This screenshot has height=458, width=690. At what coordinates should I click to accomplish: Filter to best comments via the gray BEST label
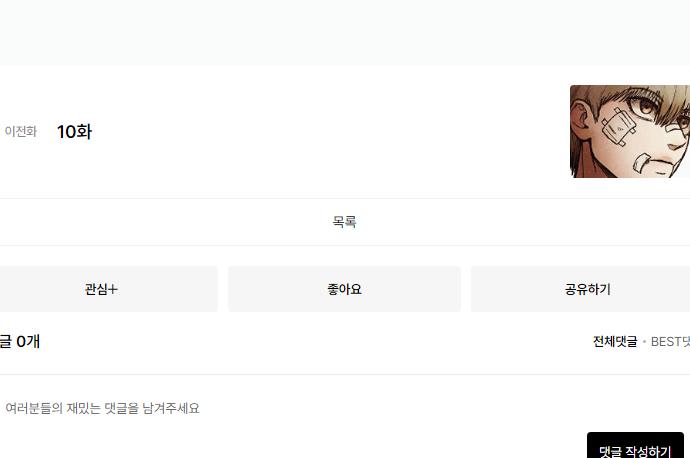670,341
